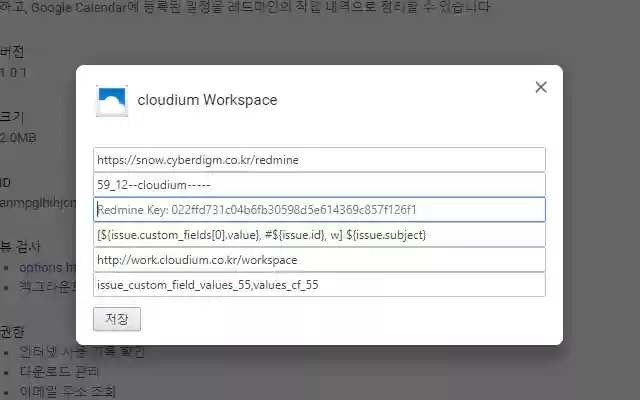This screenshot has height=400, width=640.
Task: Open the options link in background page
Action: [x=47, y=268]
